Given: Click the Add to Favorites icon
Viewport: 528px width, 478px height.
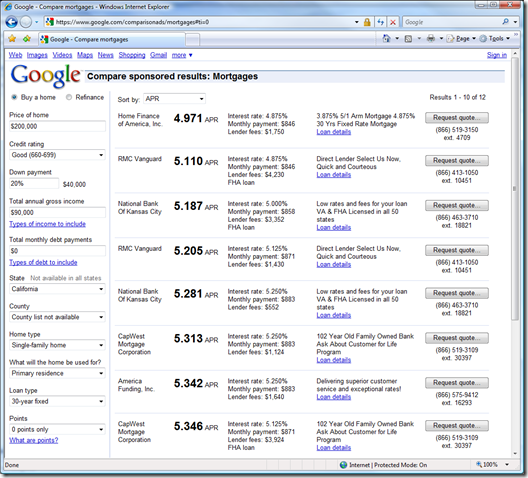Looking at the screenshot, I should click(x=27, y=39).
